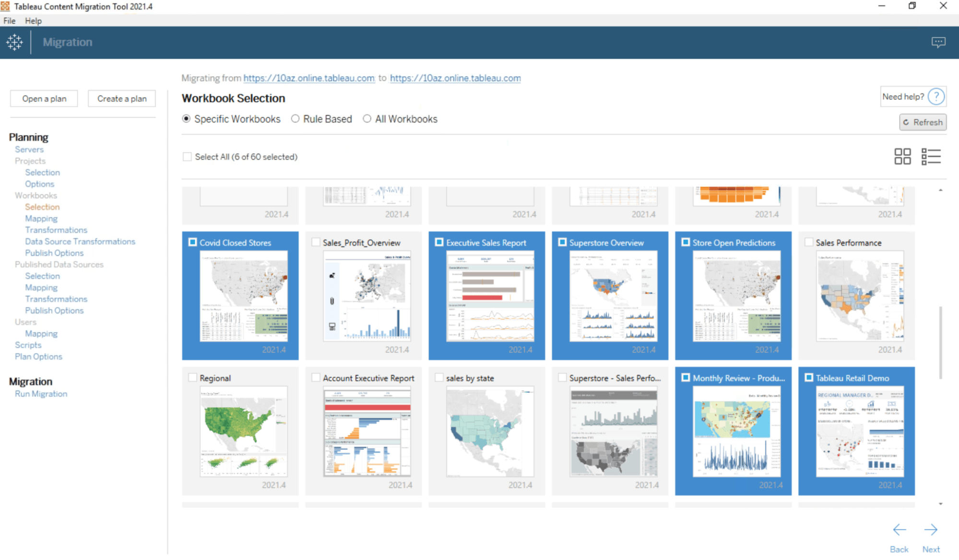Screen dimensions: 959x560
Task: Go back with the Back arrow
Action: [899, 530]
